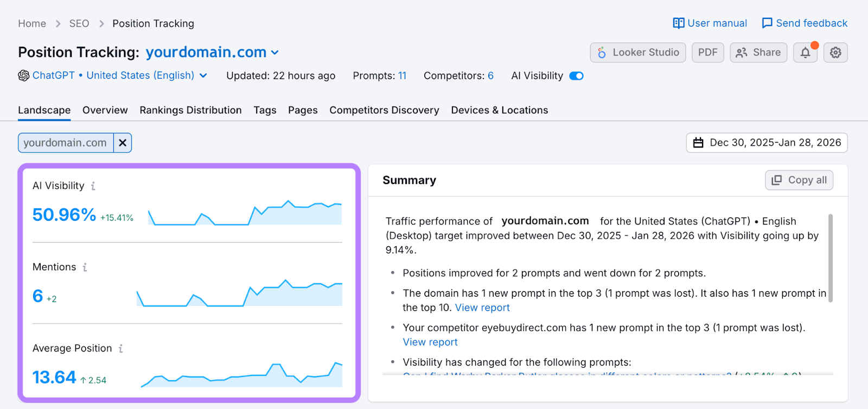Click the ChatGPT engine icon
868x409 pixels.
point(22,75)
